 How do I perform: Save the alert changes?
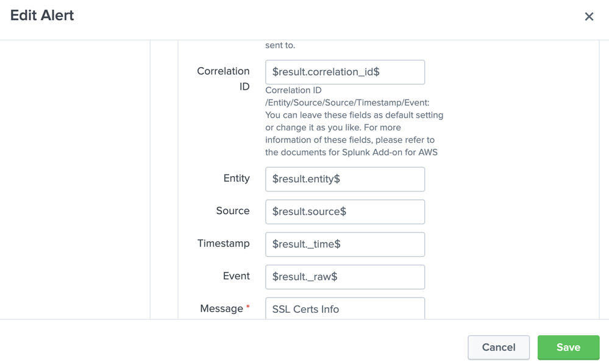(568, 348)
